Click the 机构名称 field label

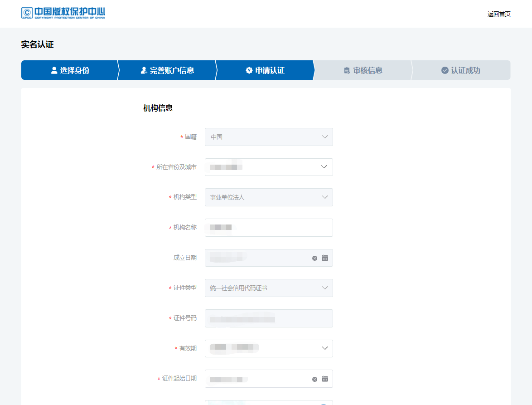(185, 228)
